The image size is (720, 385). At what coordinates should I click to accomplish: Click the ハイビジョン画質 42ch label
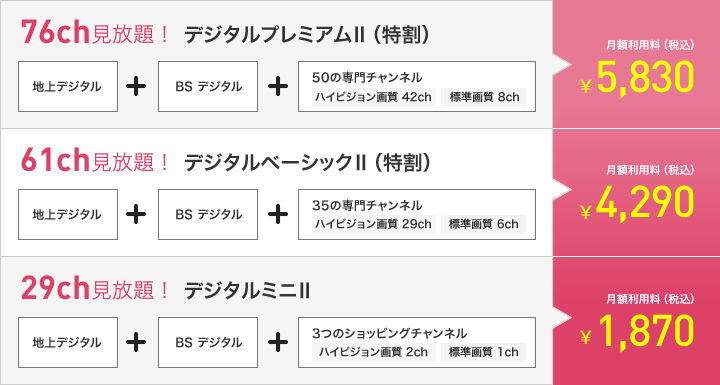(x=373, y=97)
